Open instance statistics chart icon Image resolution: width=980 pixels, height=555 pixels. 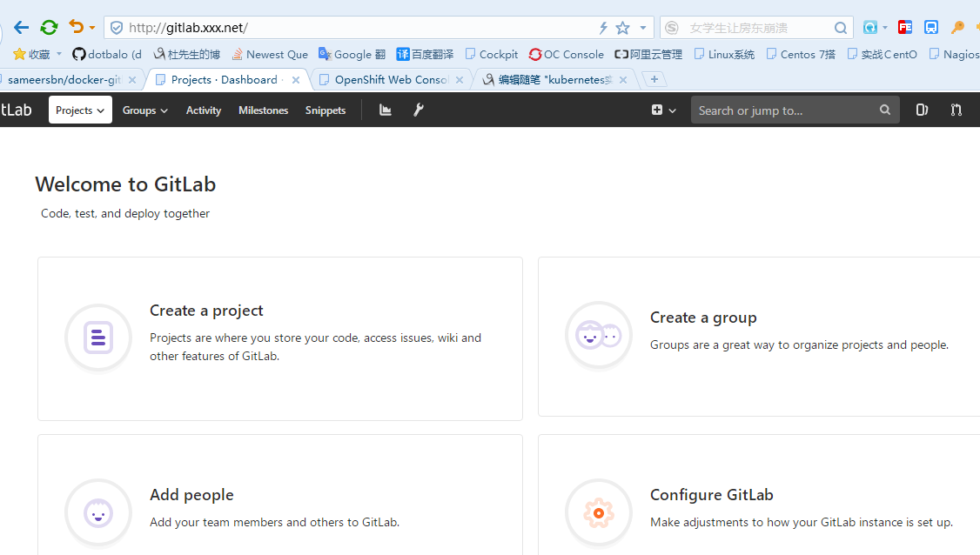pos(385,110)
